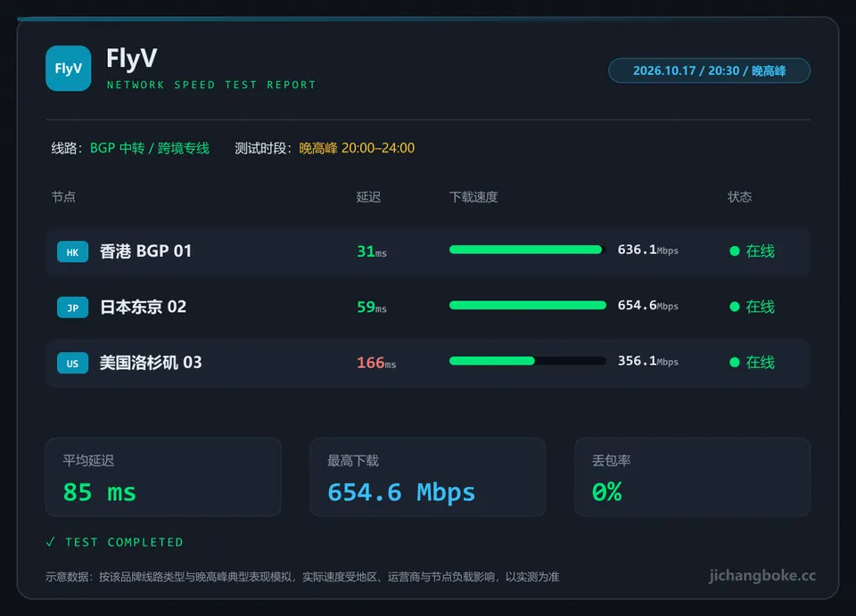
Task: Click NETWORK SPEED TEST REPORT subtitle
Action: (x=211, y=85)
